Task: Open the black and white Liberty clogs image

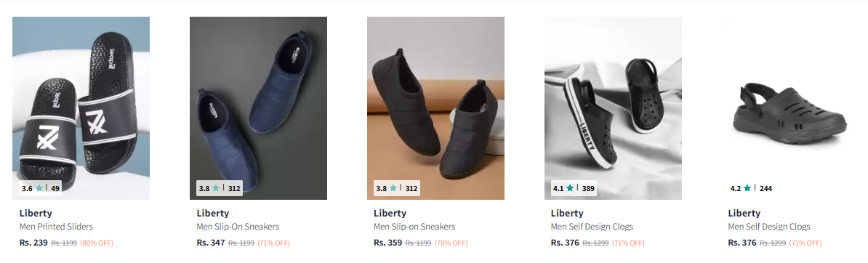Action: click(x=613, y=108)
